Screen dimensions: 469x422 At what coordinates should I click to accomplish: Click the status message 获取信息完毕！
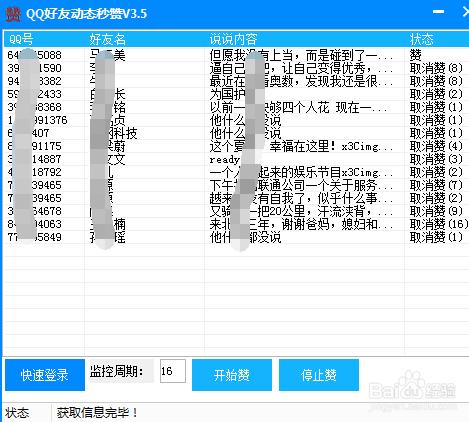click(97, 413)
